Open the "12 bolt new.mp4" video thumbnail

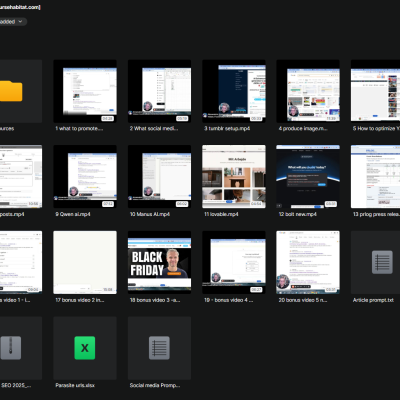[308, 177]
